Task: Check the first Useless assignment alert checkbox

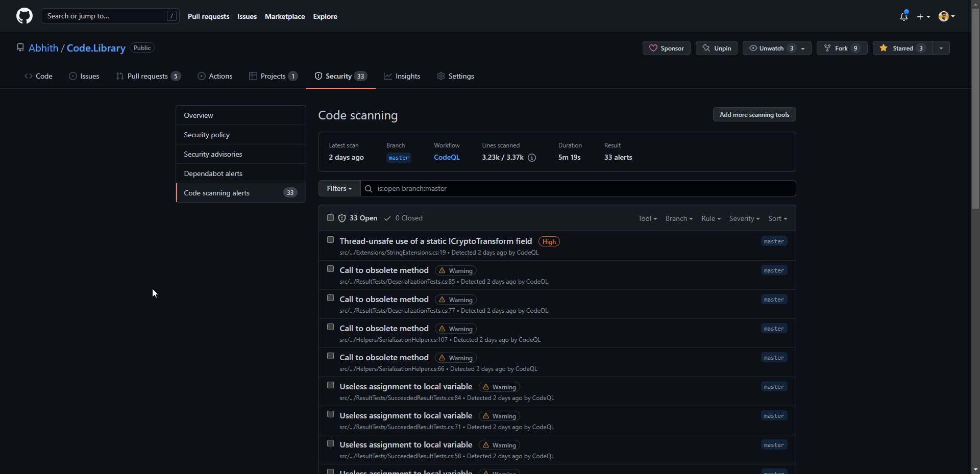Action: point(330,385)
